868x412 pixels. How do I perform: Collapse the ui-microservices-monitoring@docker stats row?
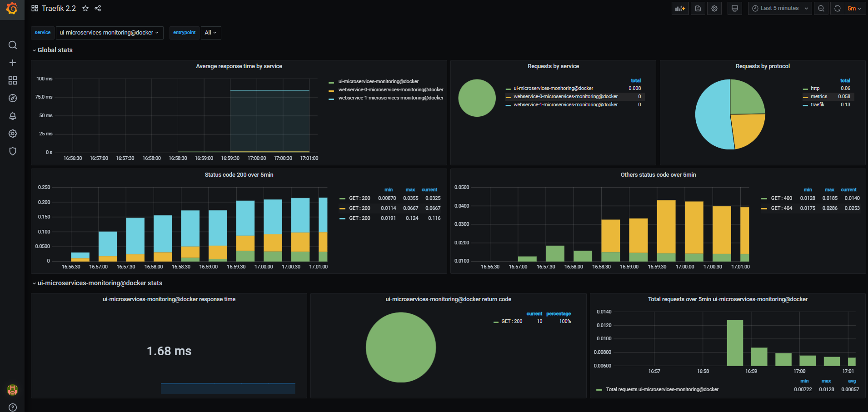coord(97,283)
